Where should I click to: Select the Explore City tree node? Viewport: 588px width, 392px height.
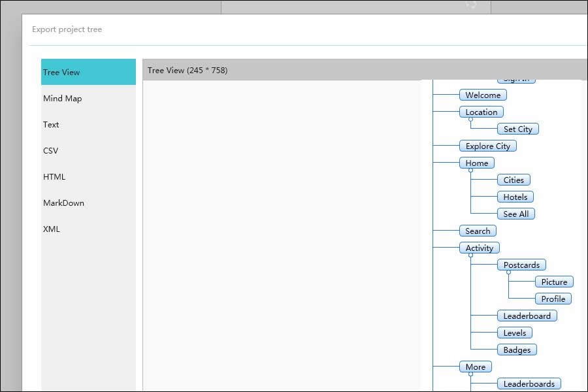point(487,146)
